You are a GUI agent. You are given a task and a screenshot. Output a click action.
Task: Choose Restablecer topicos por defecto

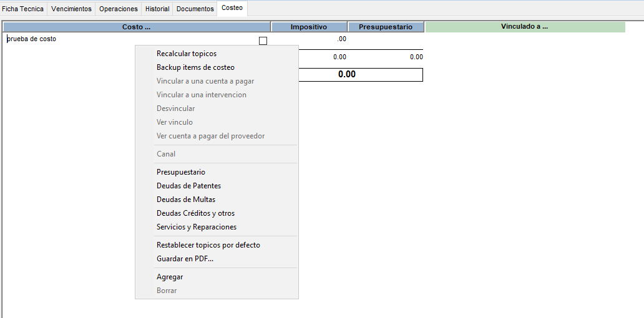208,245
